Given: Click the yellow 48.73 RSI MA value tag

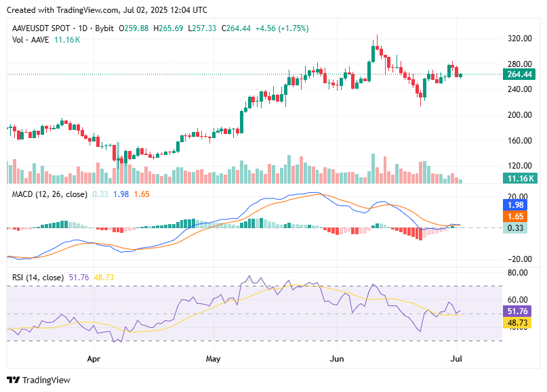Looking at the screenshot, I should point(516,324).
